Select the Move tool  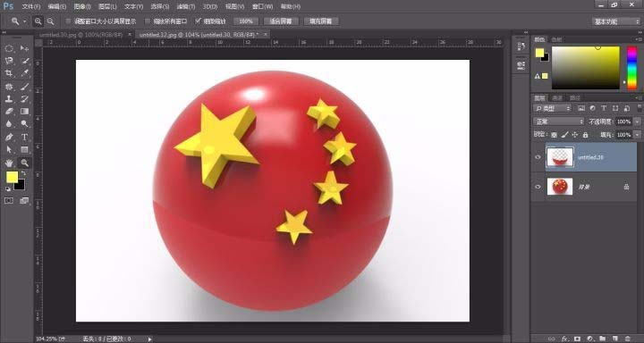25,48
